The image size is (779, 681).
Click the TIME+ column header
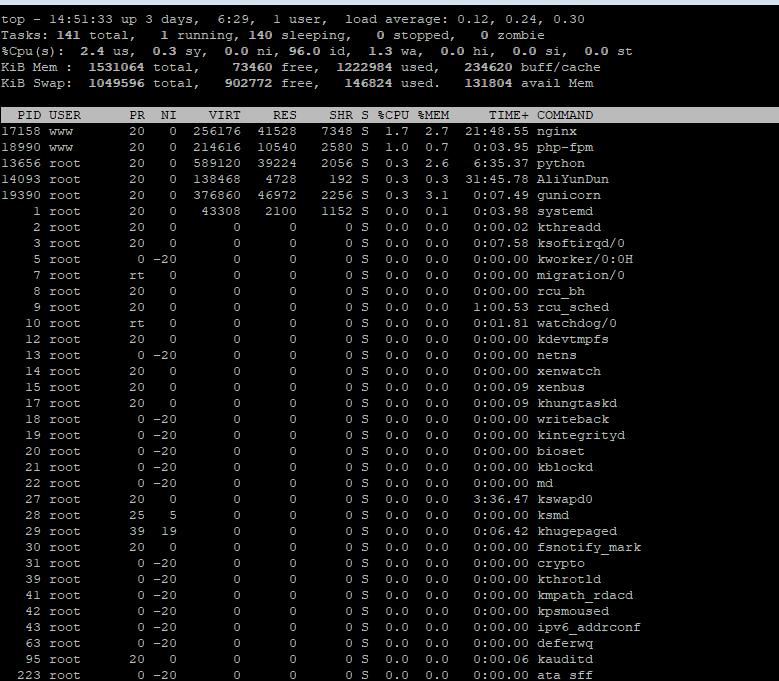tap(509, 115)
